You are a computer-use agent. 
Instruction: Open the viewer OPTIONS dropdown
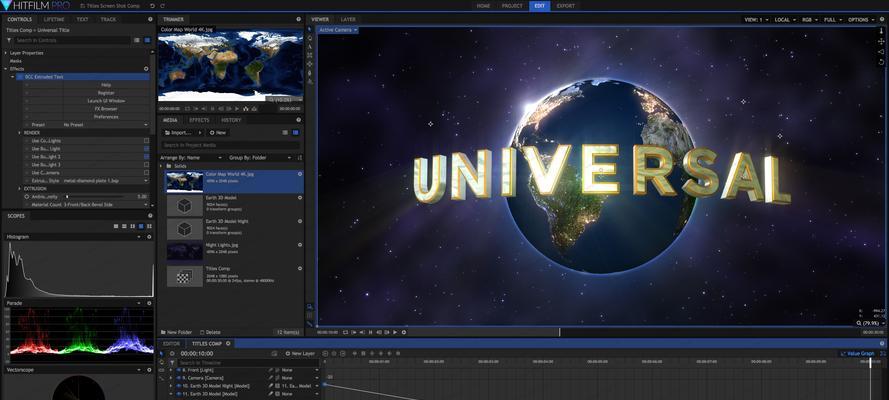tap(861, 19)
